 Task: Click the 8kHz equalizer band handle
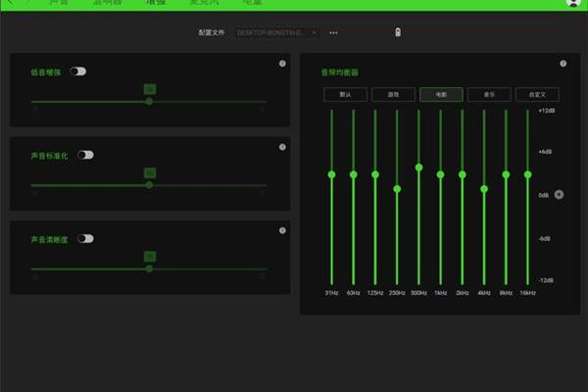(506, 174)
